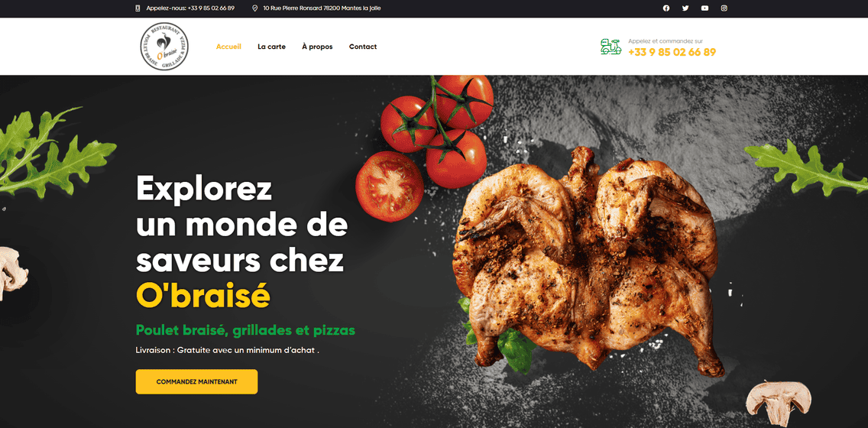This screenshot has width=868, height=428.
Task: Click the map pin location icon
Action: tap(254, 8)
